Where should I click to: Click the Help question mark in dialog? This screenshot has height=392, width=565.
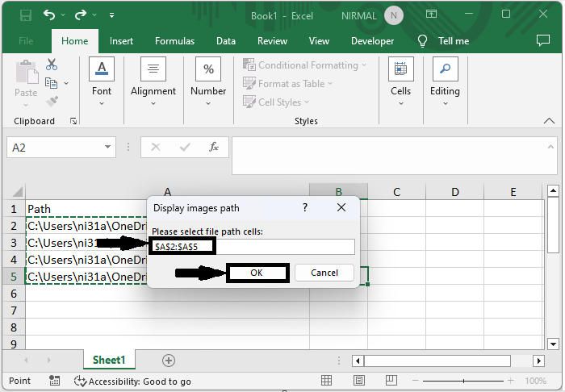tap(305, 208)
